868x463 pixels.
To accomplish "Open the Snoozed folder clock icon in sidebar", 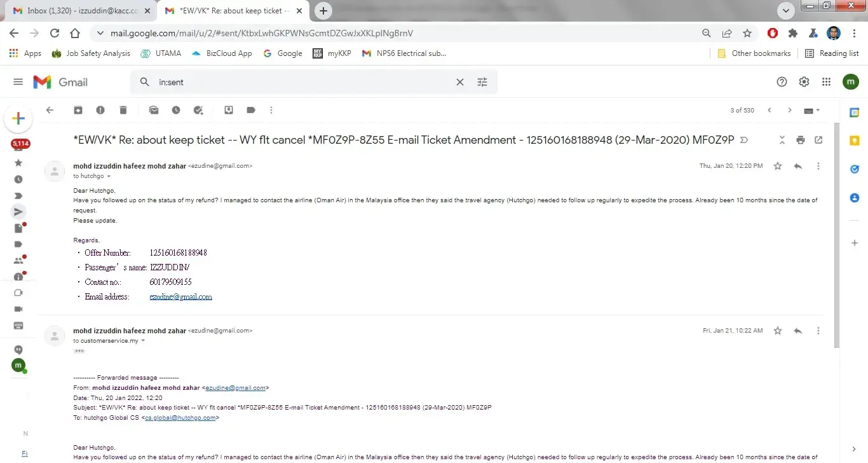I will [18, 179].
